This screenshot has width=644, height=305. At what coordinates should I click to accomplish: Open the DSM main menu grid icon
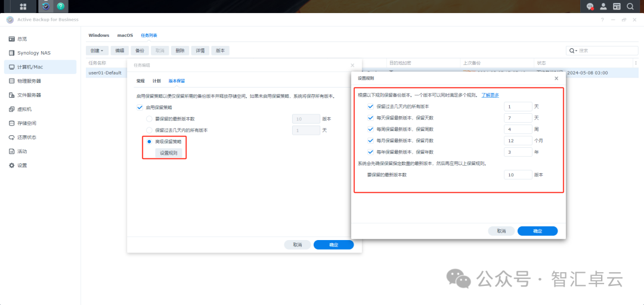tap(23, 6)
